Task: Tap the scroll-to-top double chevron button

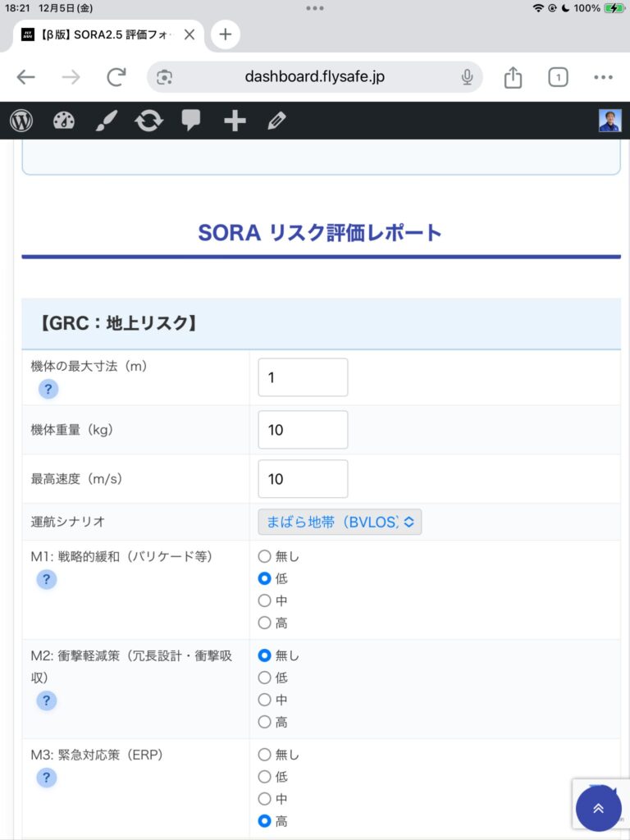Action: pos(598,808)
